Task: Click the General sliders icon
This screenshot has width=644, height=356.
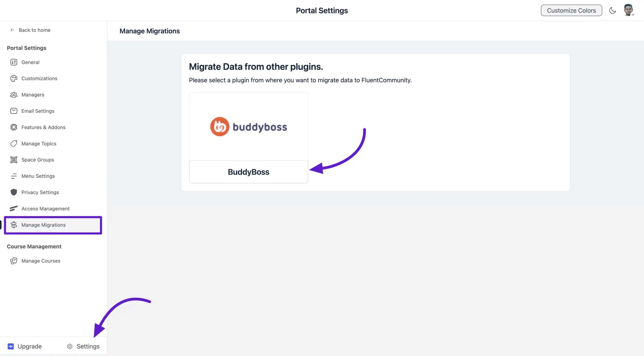Action: [14, 62]
